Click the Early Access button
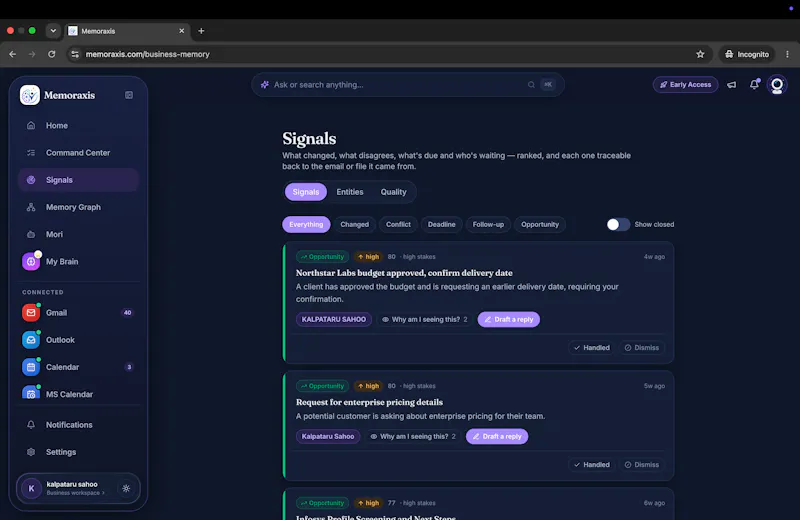The width and height of the screenshot is (800, 520). 685,85
